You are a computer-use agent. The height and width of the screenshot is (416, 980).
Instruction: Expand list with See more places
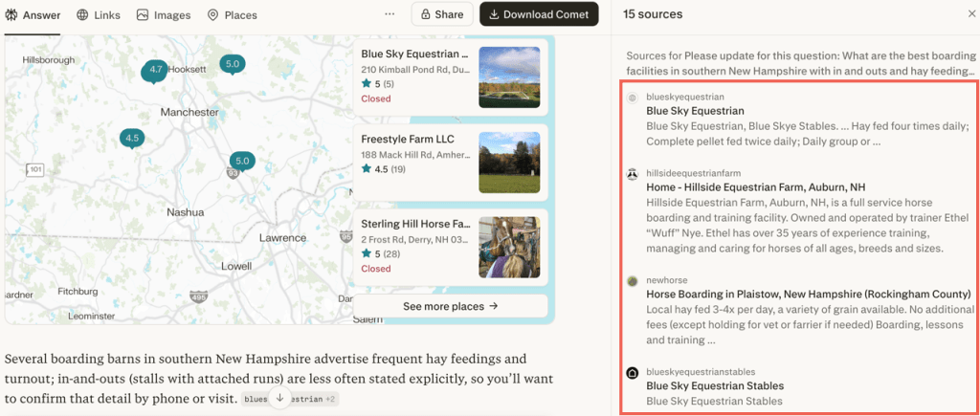(x=451, y=306)
